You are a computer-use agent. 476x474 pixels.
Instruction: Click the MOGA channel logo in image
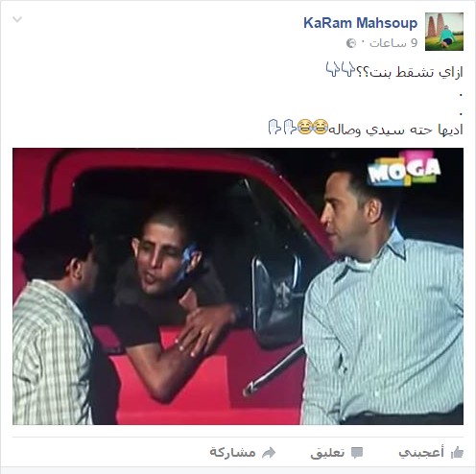tap(404, 169)
